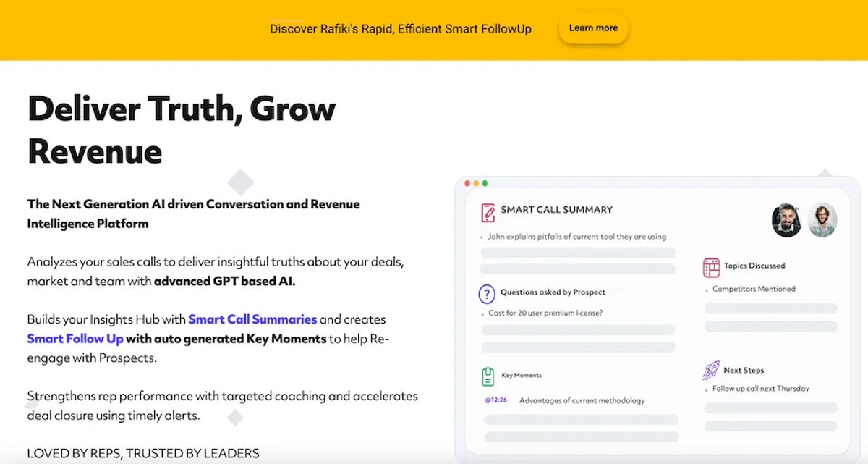Click the Key Moments clipboard icon
The width and height of the screenshot is (868, 464).
(488, 376)
